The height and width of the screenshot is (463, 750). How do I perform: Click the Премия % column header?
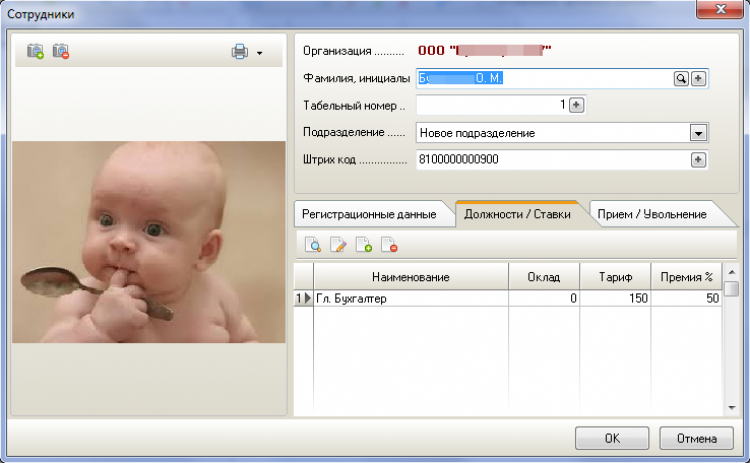tap(686, 277)
